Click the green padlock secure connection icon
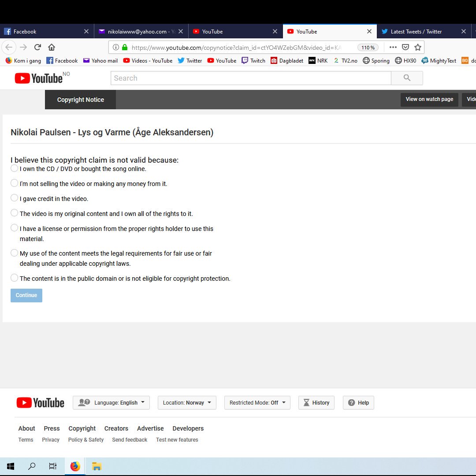Image resolution: width=476 pixels, height=476 pixels. click(124, 47)
